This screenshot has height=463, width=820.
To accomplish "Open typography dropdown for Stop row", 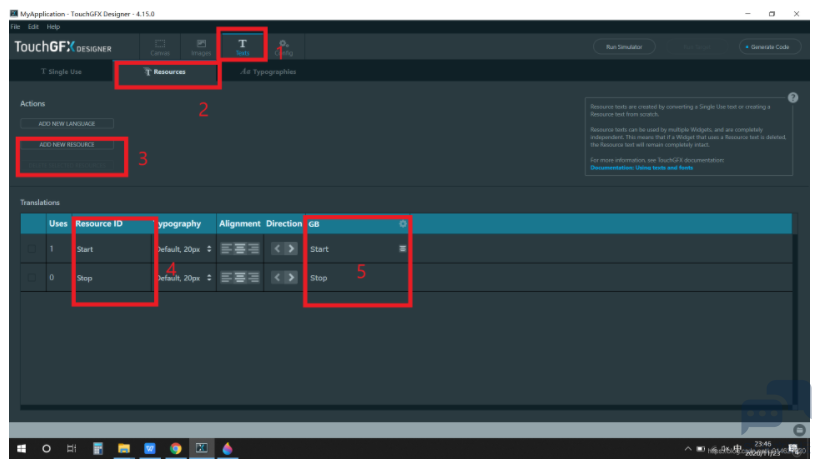I will click(x=209, y=278).
